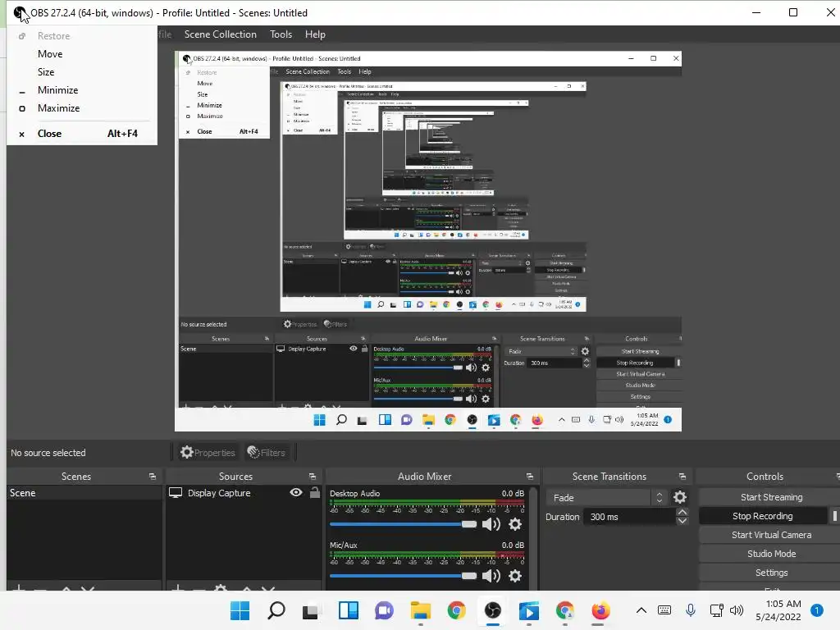Open first Chrome icon on taskbar
Screen dimensions: 840x630
point(456,610)
